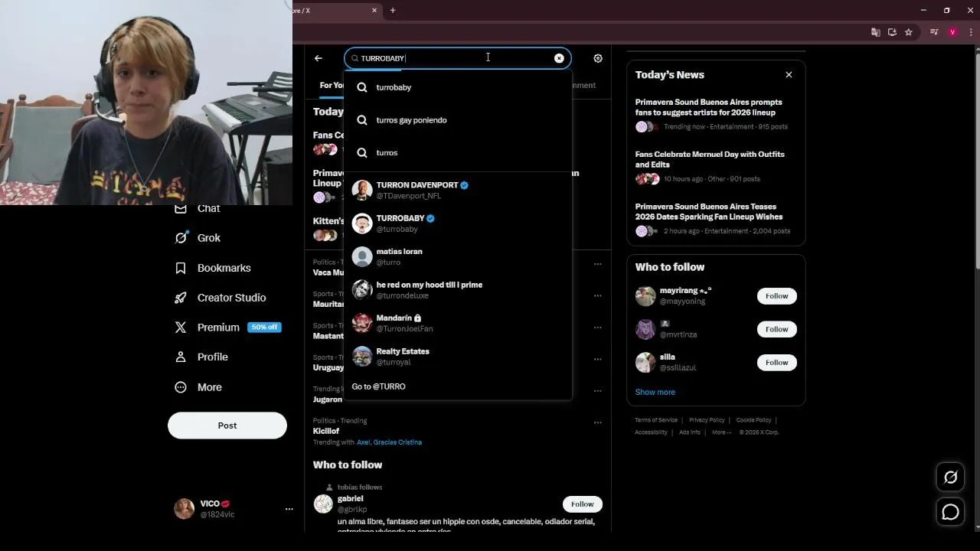
Task: Click the Profile person icon
Action: [x=181, y=357]
